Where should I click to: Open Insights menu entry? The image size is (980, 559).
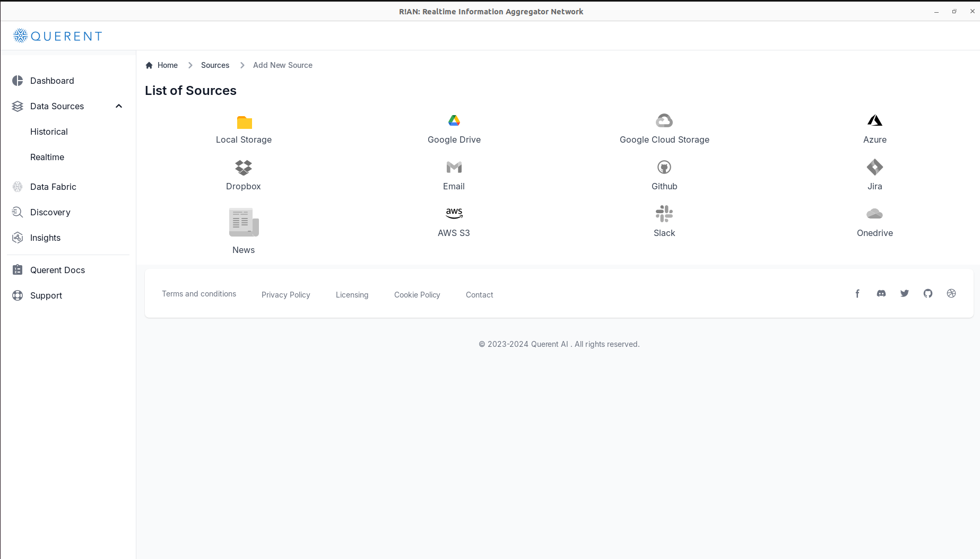click(45, 238)
